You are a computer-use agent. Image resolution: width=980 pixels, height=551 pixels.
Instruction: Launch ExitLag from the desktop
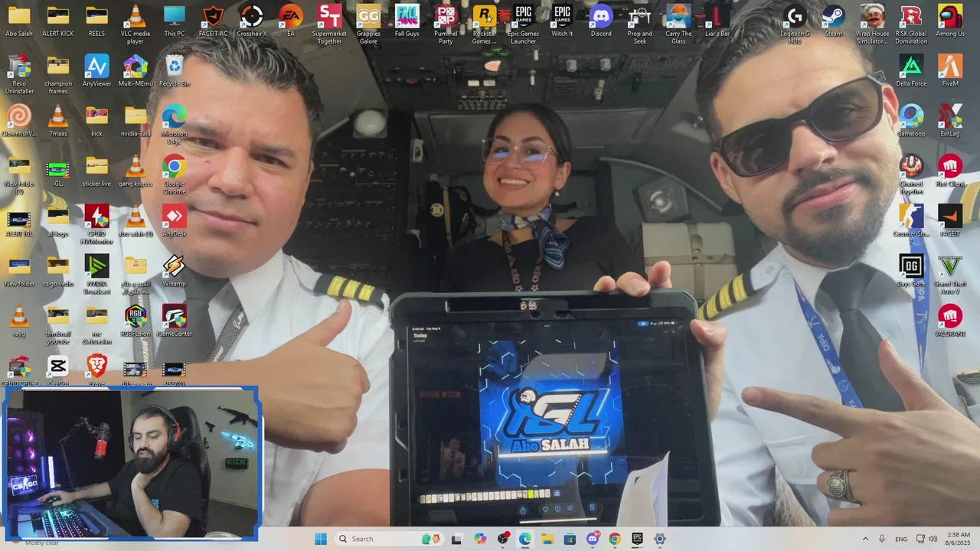[x=950, y=120]
